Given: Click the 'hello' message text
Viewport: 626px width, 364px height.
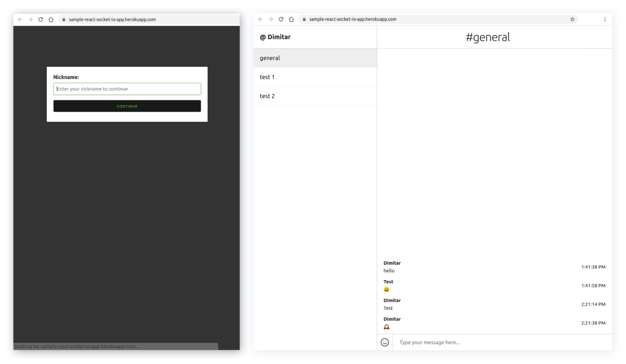Looking at the screenshot, I should pos(389,270).
